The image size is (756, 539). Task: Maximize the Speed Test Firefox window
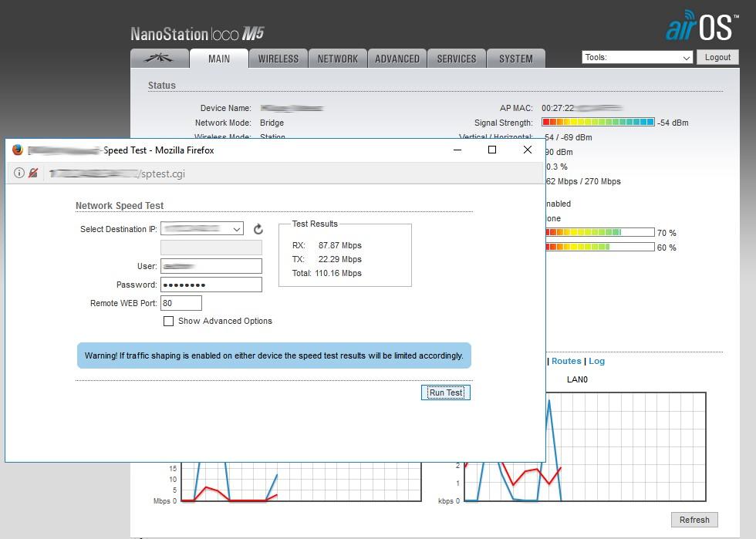coord(492,150)
